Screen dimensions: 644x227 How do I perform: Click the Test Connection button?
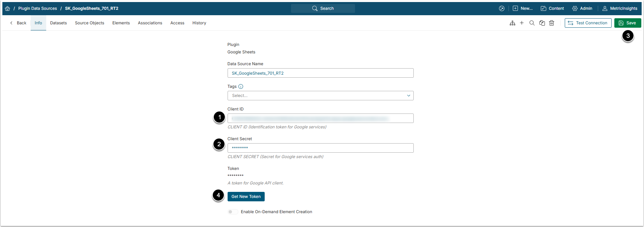588,23
